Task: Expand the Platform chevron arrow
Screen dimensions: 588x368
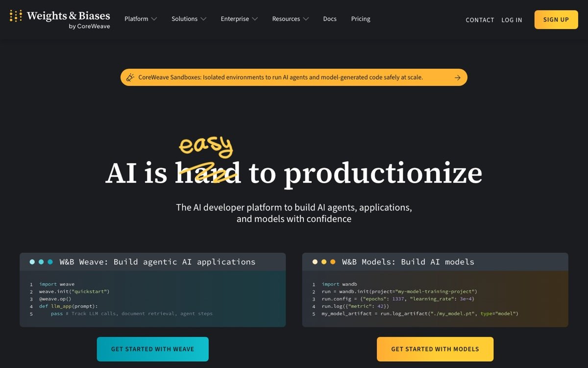Action: coord(154,19)
